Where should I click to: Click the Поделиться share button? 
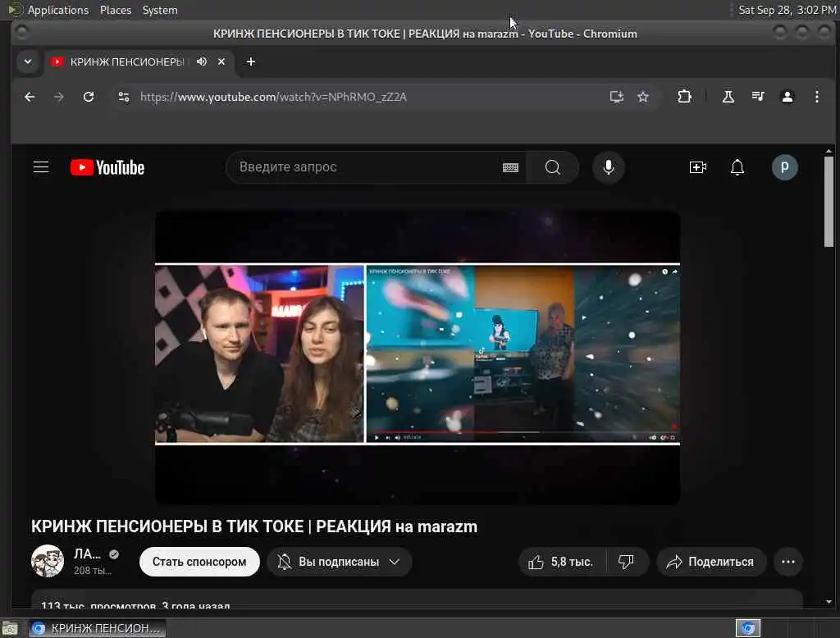[711, 562]
